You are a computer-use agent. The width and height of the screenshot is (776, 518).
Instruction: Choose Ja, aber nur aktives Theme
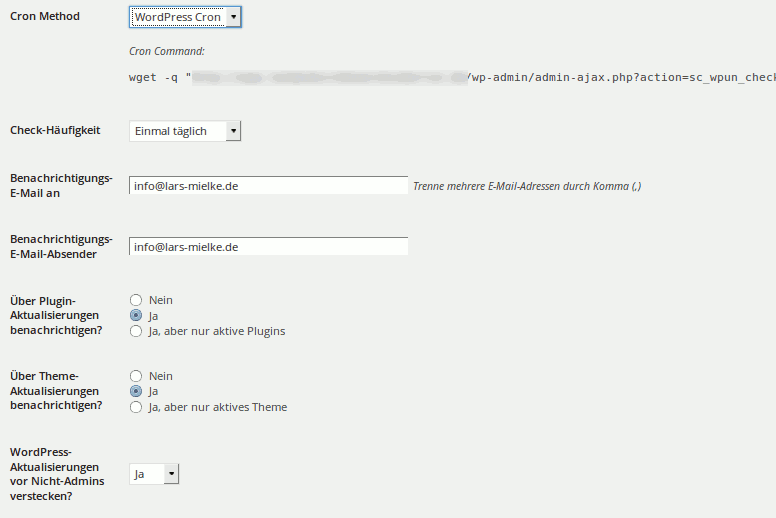[136, 407]
